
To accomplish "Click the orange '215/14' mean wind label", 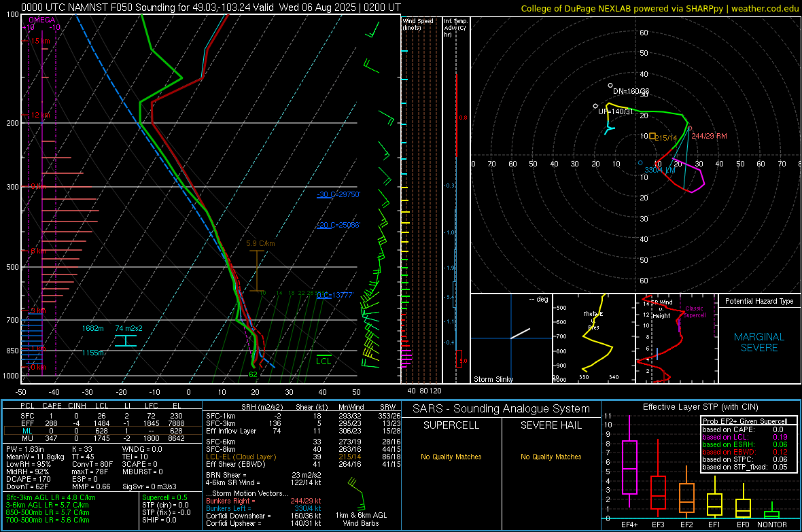I will [666, 138].
